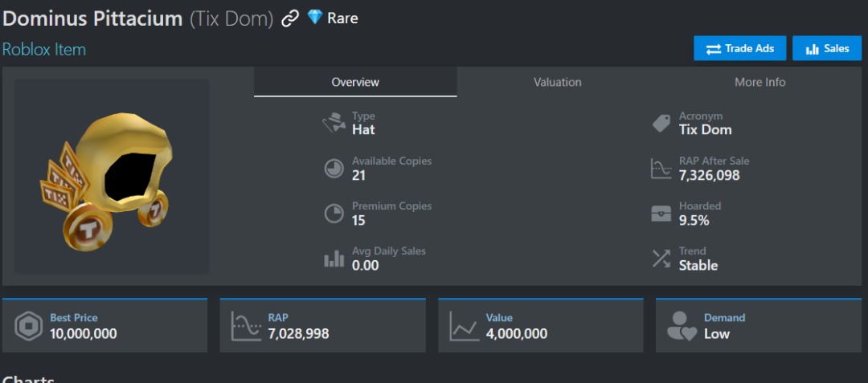Click the Hoarded chest icon
This screenshot has width=868, height=383.
[661, 214]
